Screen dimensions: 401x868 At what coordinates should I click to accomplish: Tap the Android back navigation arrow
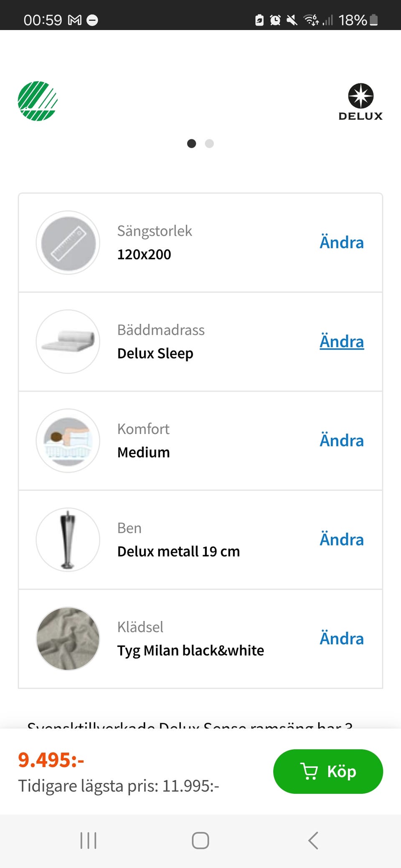313,840
